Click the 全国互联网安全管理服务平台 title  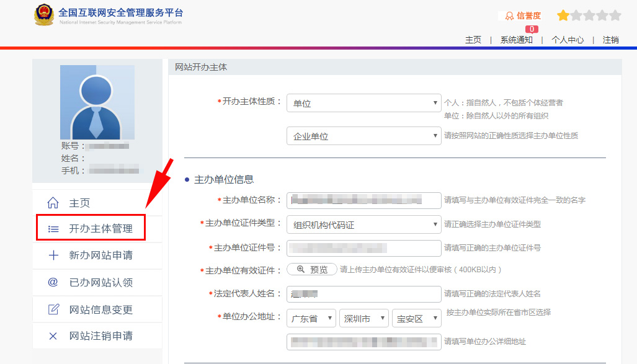click(121, 12)
